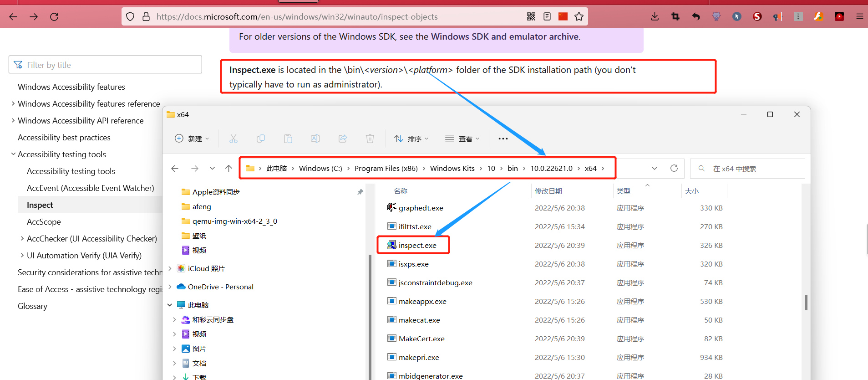The image size is (868, 380).
Task: Click the bin breadcrumb segment
Action: 513,168
